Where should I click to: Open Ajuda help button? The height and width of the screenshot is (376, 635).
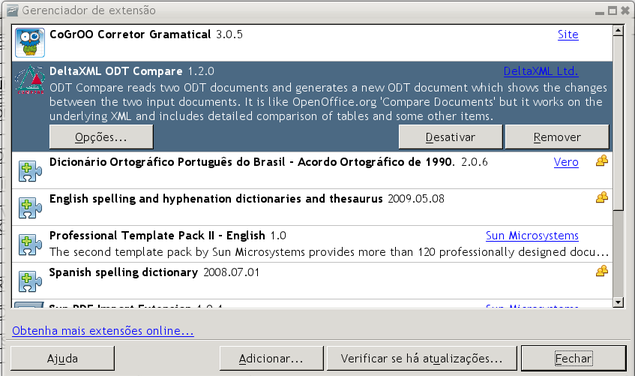(62, 359)
